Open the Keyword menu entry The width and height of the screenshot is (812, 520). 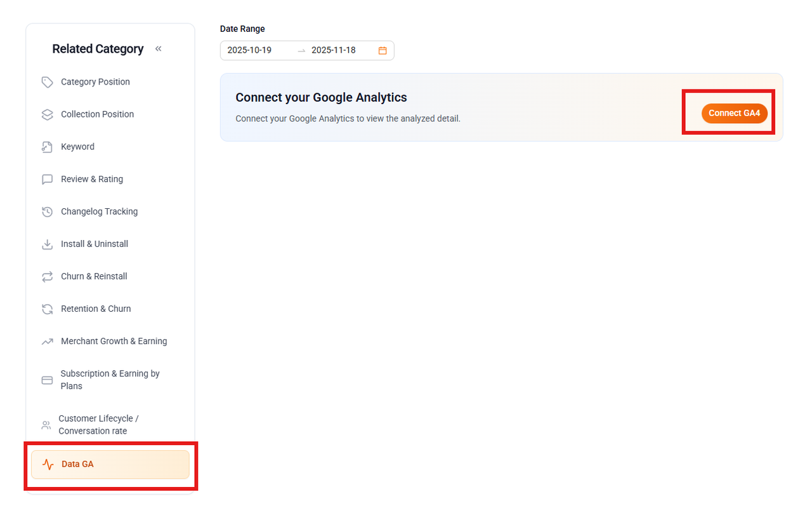pos(77,147)
